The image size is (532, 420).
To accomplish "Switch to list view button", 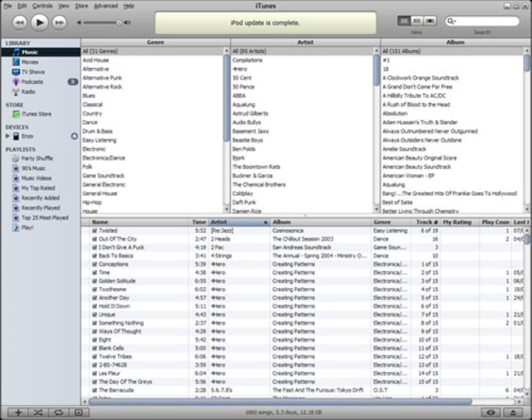I will tap(404, 21).
